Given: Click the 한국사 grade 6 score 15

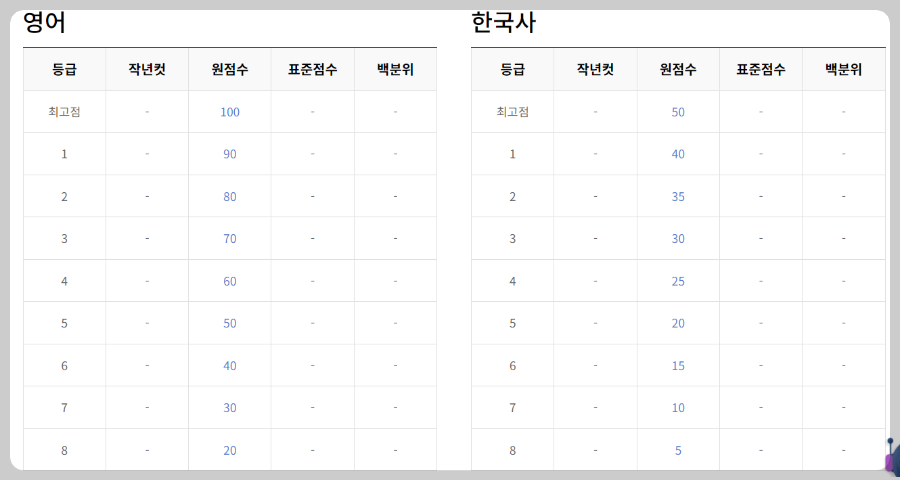Looking at the screenshot, I should coord(678,366).
